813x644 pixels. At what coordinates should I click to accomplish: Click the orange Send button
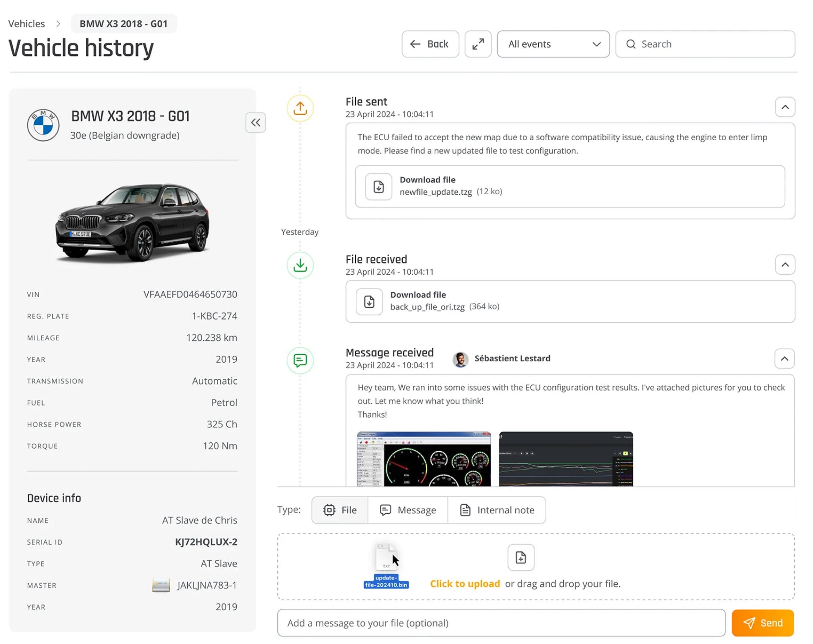click(x=762, y=622)
